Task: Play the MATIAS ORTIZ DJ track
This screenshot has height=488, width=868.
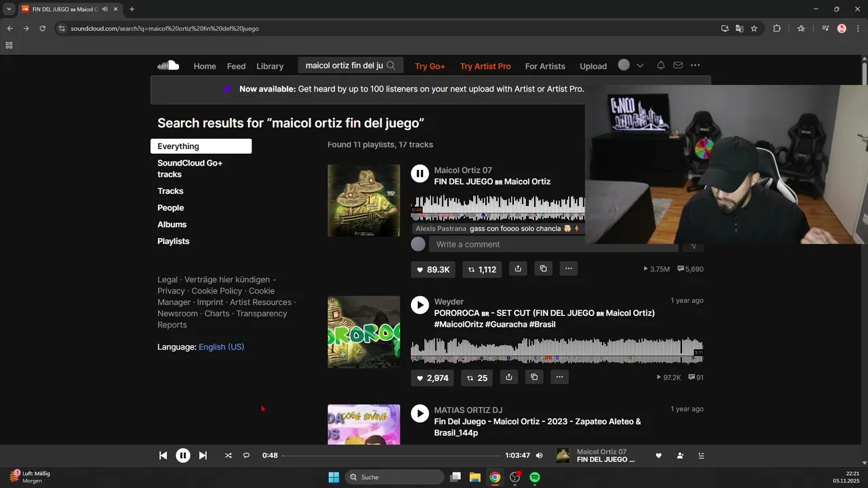Action: pyautogui.click(x=420, y=413)
